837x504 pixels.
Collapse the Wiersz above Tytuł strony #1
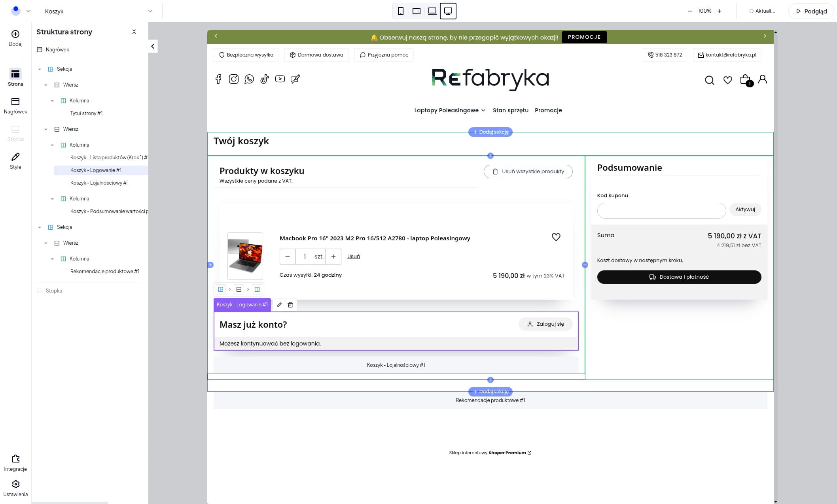point(46,85)
